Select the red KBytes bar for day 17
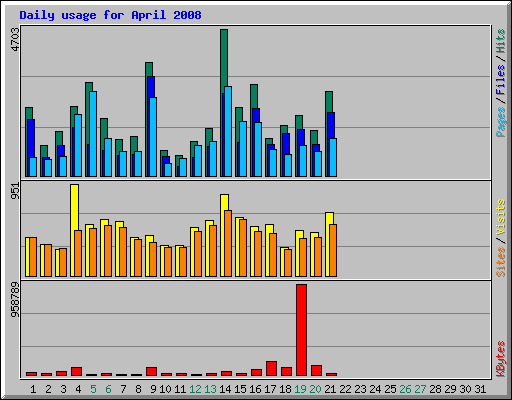 pos(271,368)
